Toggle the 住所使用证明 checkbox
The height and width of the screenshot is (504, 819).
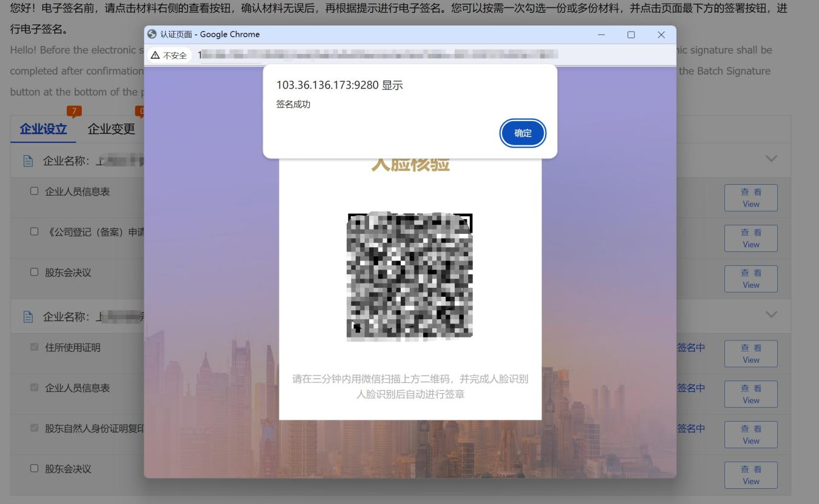[34, 347]
